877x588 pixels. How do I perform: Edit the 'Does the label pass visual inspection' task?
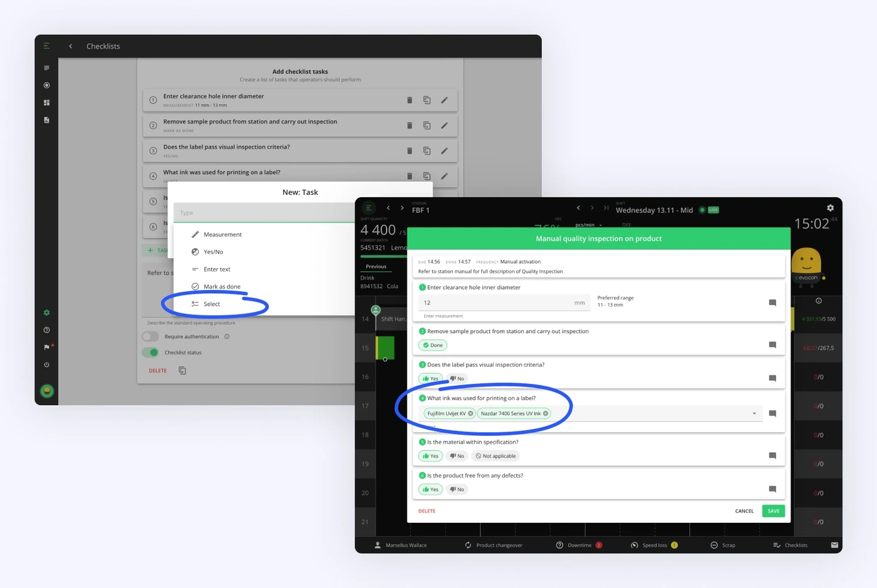coord(444,151)
